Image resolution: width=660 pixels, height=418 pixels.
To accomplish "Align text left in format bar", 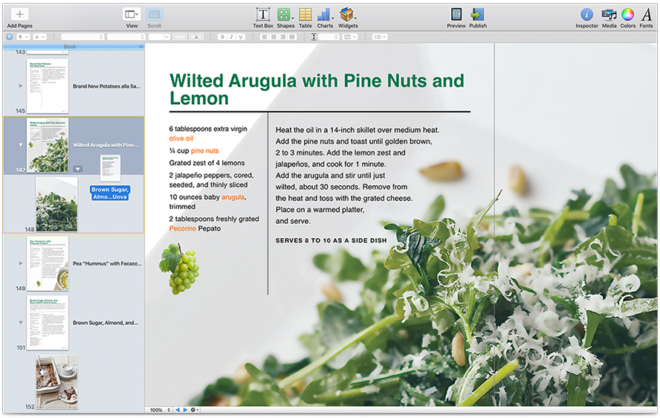I will pos(264,37).
